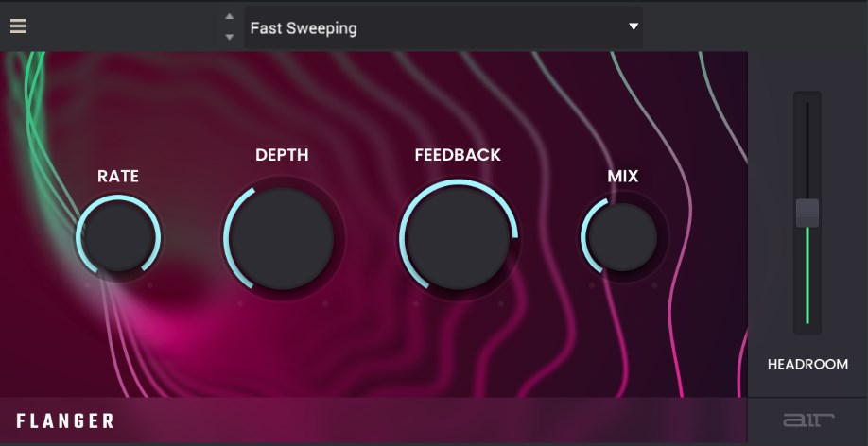Click the Headroom slider handle
Screen dimensions: 868x446
coord(807,213)
